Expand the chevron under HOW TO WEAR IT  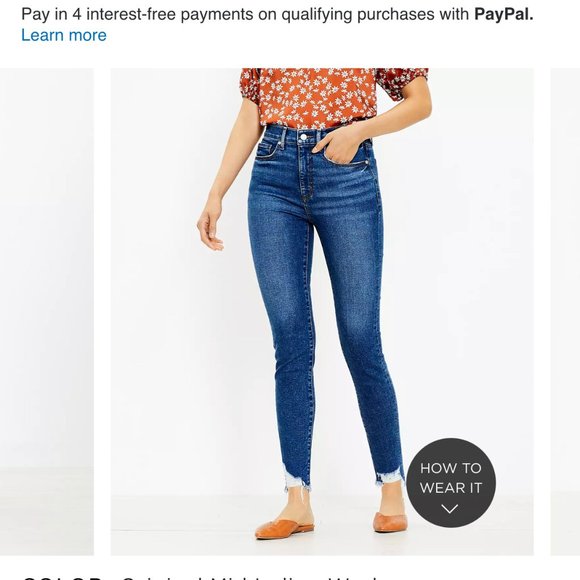(x=450, y=509)
